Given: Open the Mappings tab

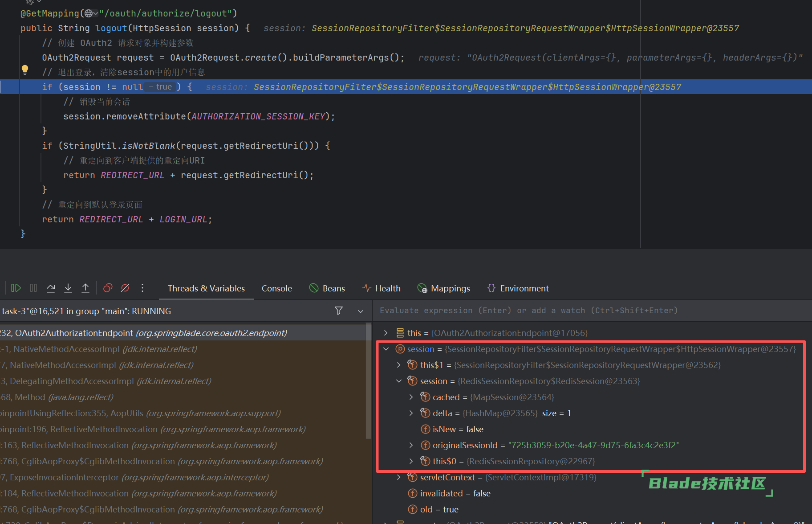Looking at the screenshot, I should 444,288.
